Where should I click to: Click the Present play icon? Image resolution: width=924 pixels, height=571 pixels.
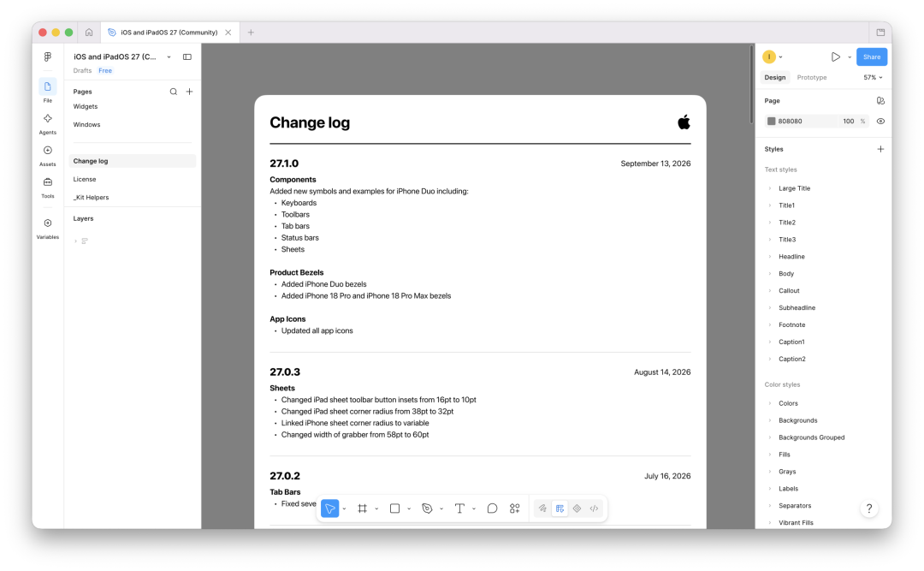coord(836,57)
